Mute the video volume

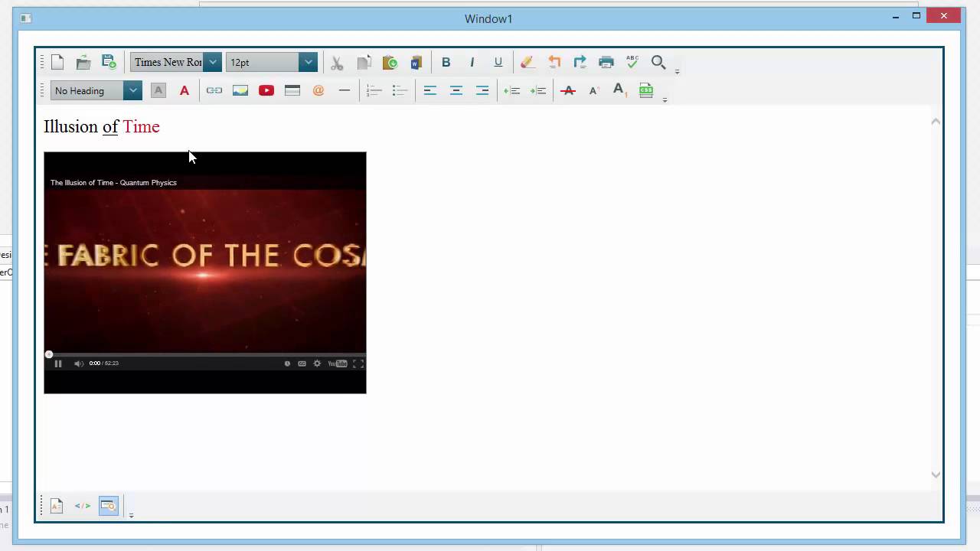pos(78,364)
